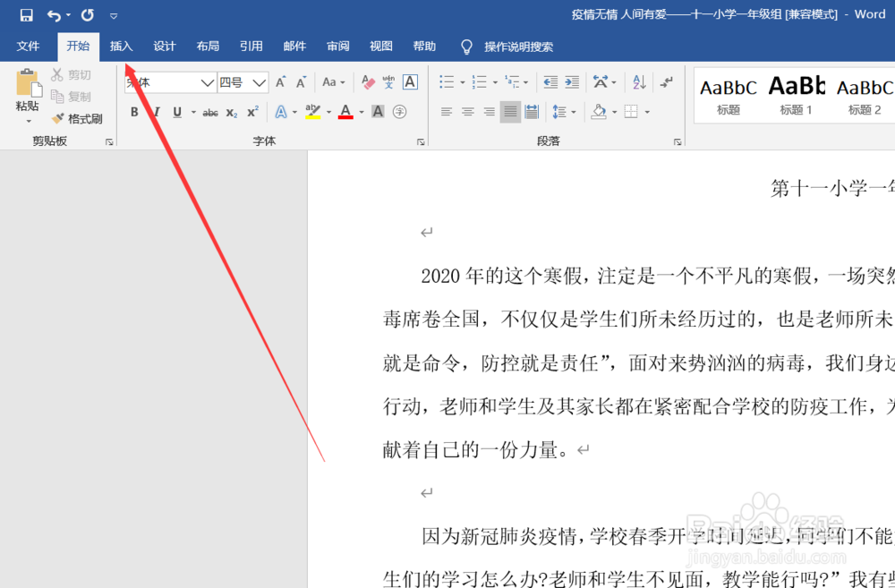The image size is (895, 588).
Task: Select the subscript icon
Action: 229,111
